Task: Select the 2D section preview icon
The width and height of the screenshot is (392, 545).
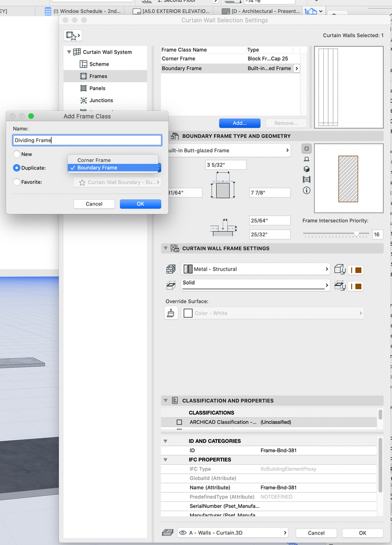Action: point(306,148)
